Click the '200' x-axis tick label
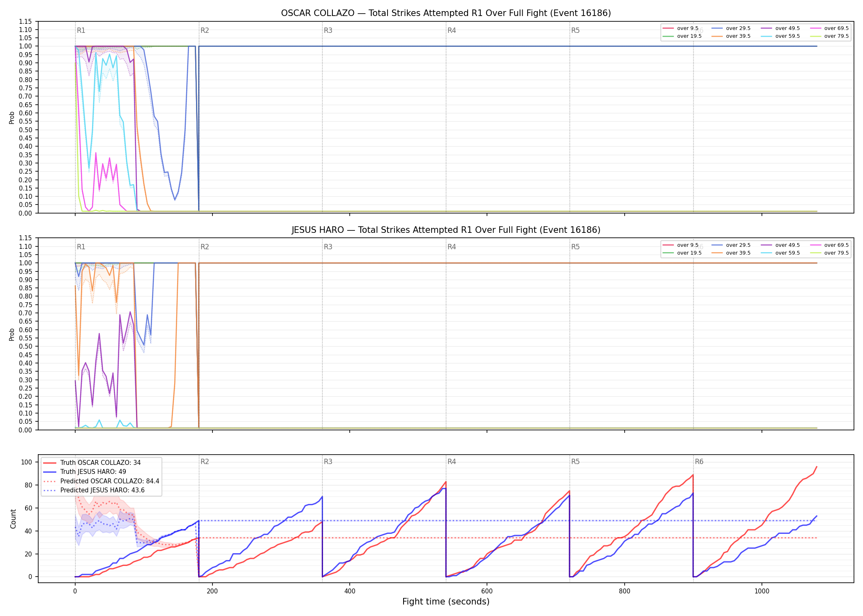Screen dimensions: 863x616 (212, 591)
